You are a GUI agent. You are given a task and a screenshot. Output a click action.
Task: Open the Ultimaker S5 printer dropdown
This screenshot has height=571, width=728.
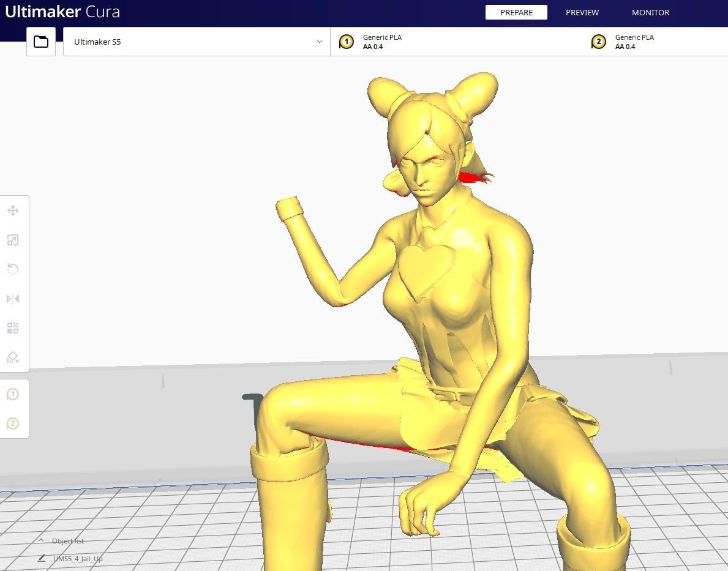(x=197, y=42)
